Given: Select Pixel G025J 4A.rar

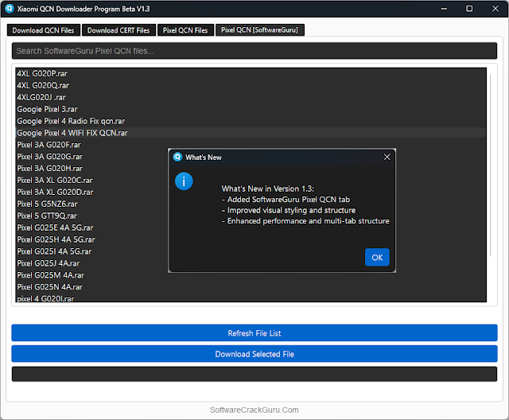Looking at the screenshot, I should (251, 263).
